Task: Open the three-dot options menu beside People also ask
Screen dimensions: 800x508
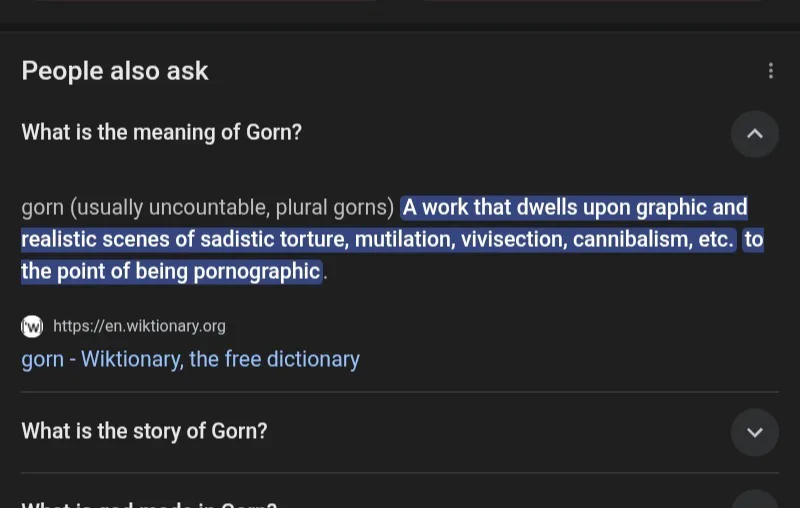Action: coord(770,71)
